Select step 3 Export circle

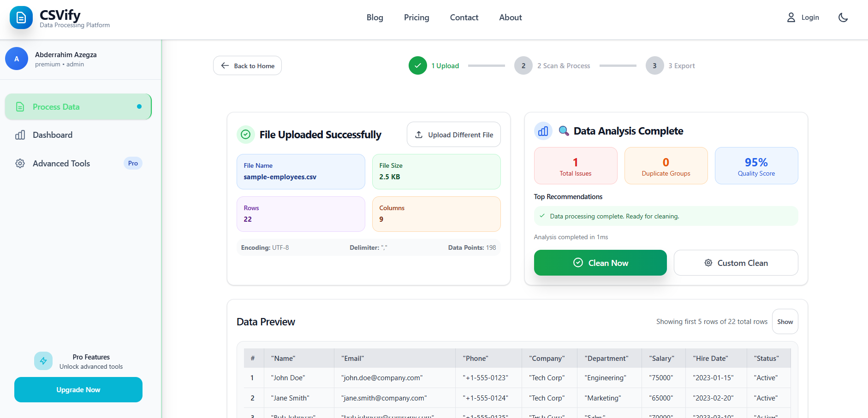[x=655, y=65]
